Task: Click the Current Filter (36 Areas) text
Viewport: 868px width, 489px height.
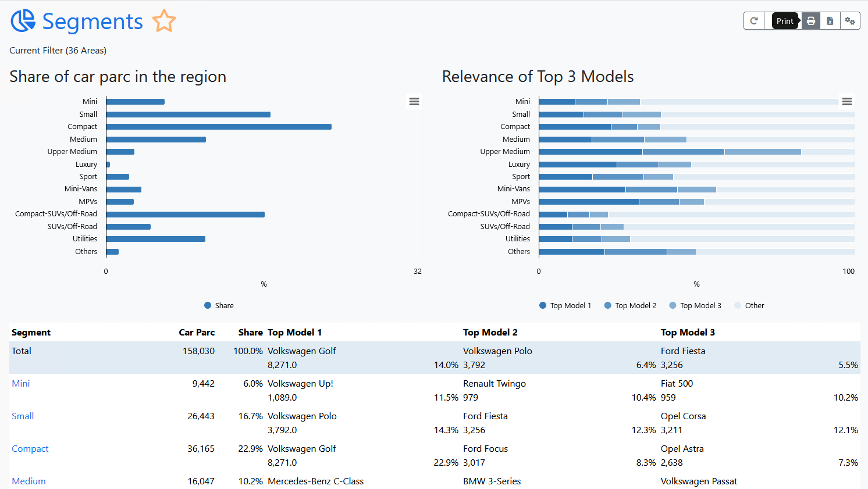Action: point(58,51)
